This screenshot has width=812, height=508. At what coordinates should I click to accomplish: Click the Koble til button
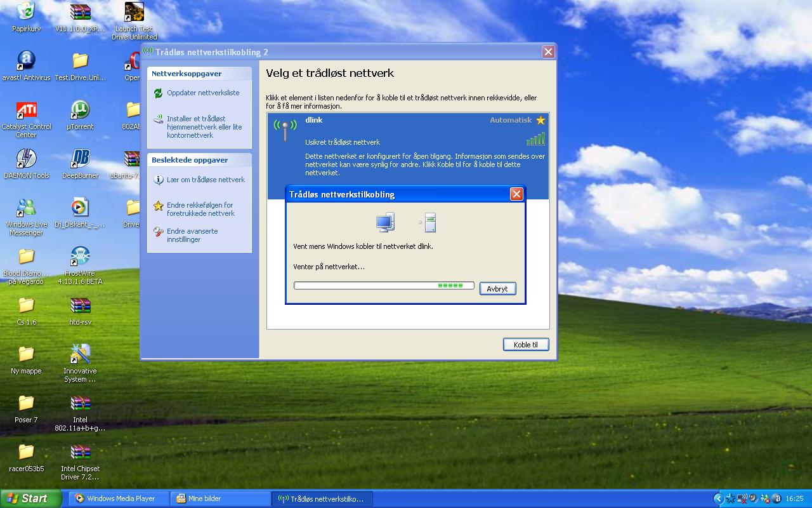click(525, 345)
